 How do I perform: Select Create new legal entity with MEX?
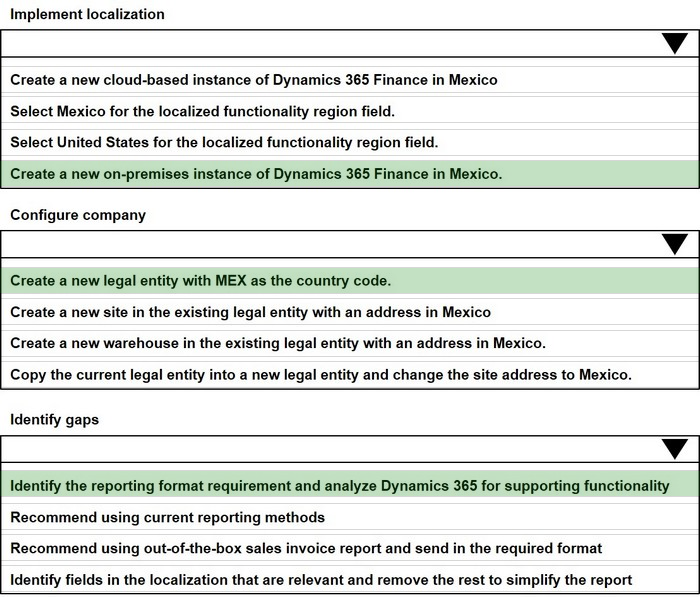click(350, 280)
